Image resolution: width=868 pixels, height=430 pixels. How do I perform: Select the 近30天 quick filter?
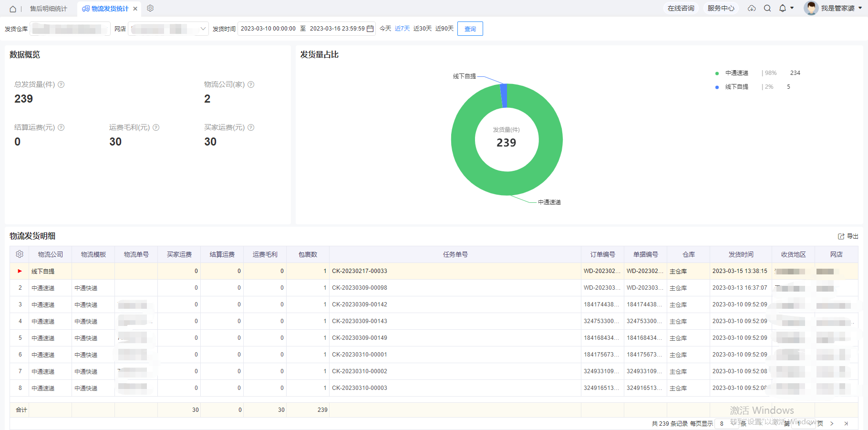pyautogui.click(x=422, y=29)
